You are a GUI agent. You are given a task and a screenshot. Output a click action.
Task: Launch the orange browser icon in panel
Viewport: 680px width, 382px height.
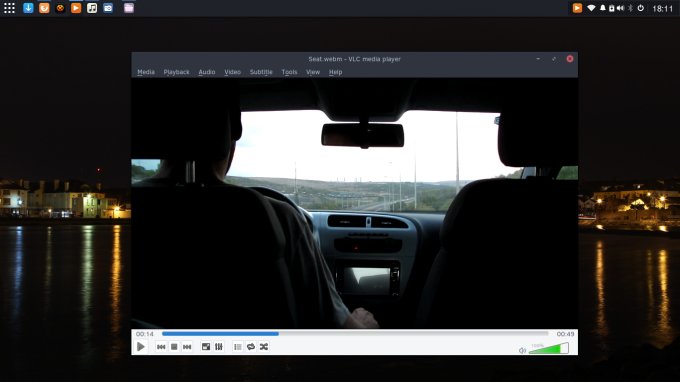[44, 8]
